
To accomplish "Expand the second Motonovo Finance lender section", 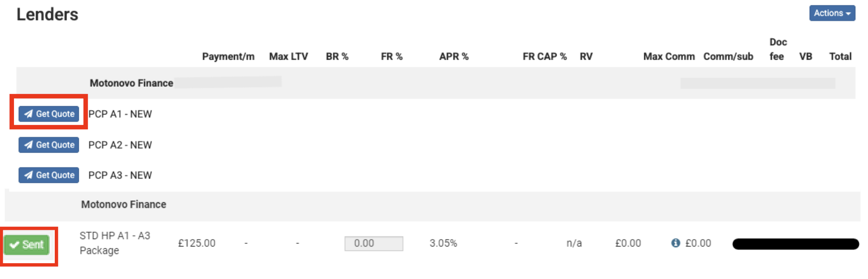I will (123, 204).
